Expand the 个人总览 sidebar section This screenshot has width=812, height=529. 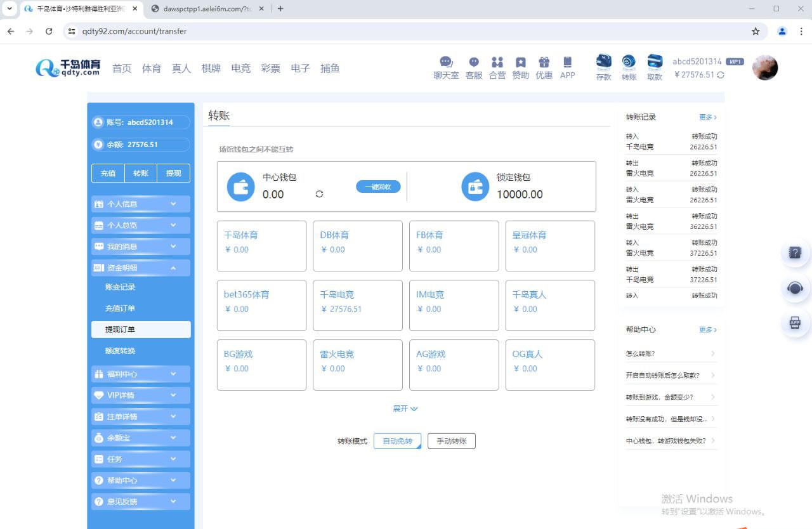point(141,225)
